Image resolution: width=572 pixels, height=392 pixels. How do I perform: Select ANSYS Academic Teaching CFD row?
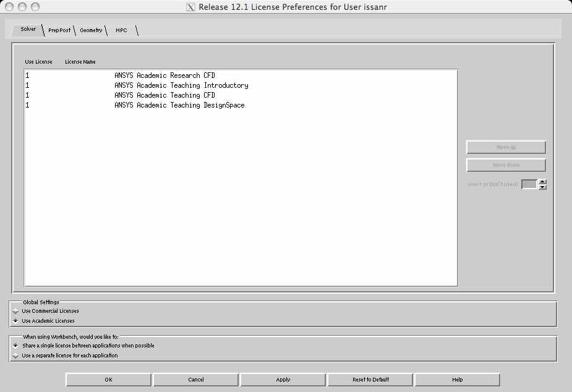coord(241,95)
